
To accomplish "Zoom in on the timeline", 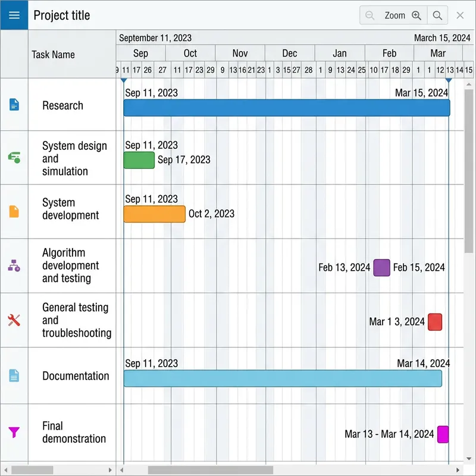I will click(416, 15).
